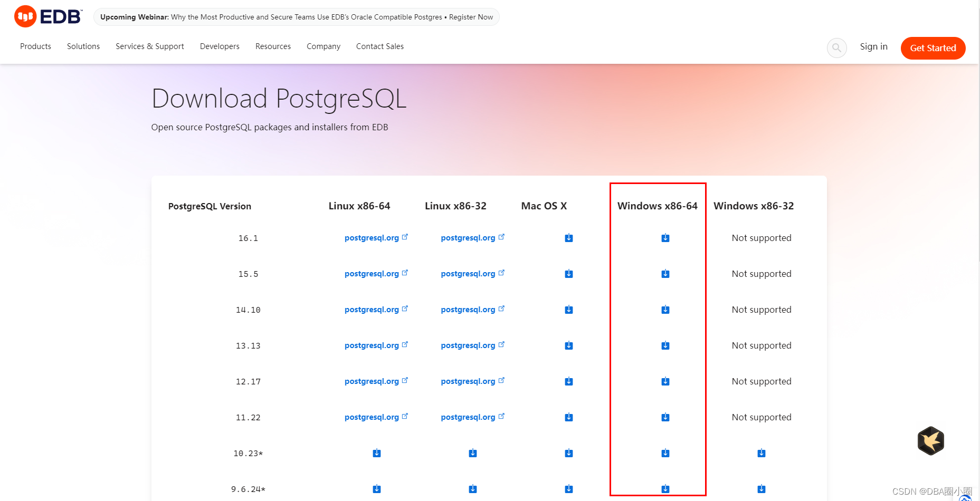
Task: Download PostgreSQL 15.5 for Mac OS X
Action: coord(569,274)
